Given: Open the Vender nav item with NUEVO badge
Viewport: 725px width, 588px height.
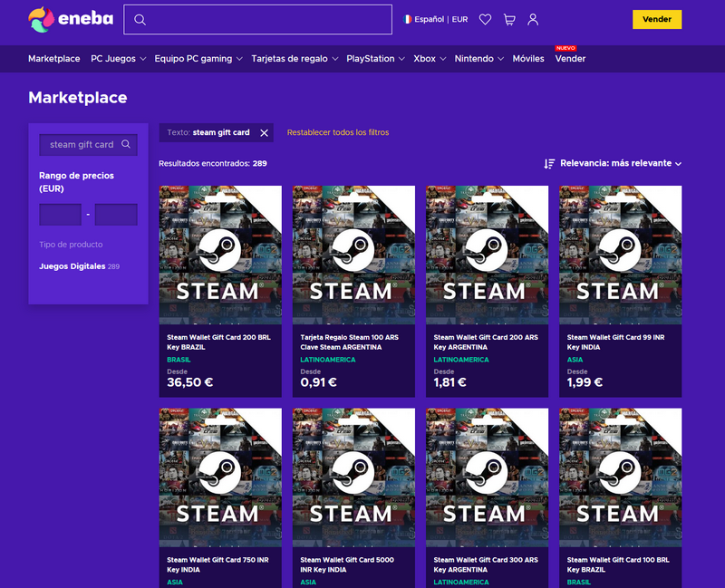Looking at the screenshot, I should click(570, 59).
